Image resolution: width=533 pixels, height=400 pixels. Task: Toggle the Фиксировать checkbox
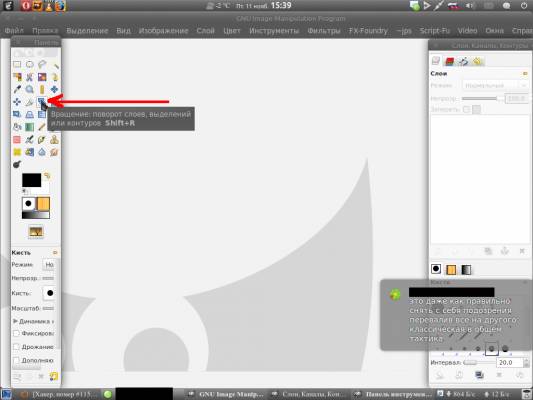[16, 333]
